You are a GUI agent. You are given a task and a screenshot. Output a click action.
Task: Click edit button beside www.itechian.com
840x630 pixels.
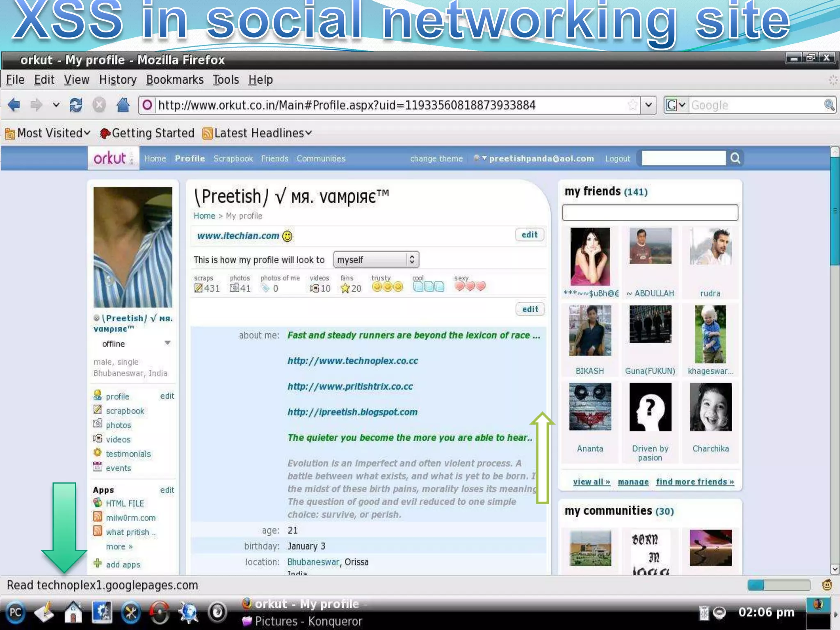[x=529, y=235]
